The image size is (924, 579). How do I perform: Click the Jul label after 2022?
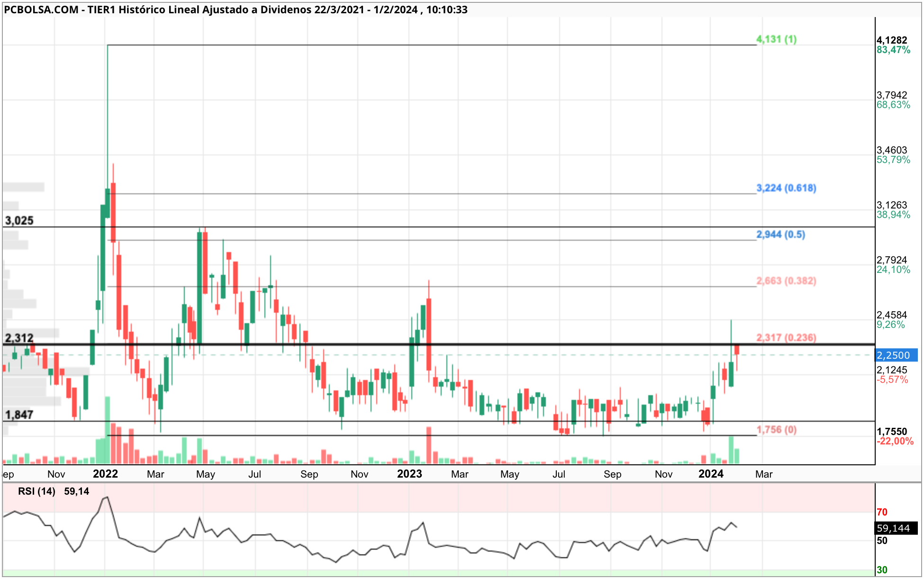pos(255,474)
